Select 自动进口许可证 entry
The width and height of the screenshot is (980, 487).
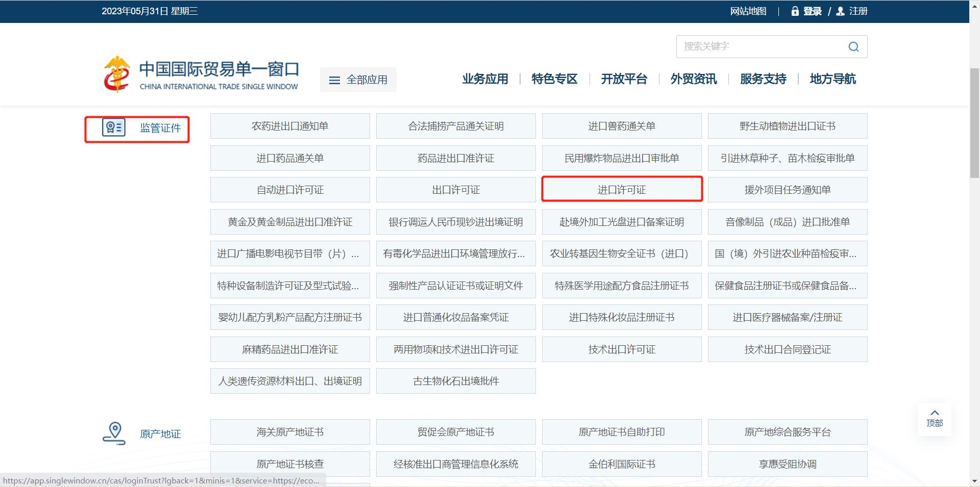tap(290, 190)
